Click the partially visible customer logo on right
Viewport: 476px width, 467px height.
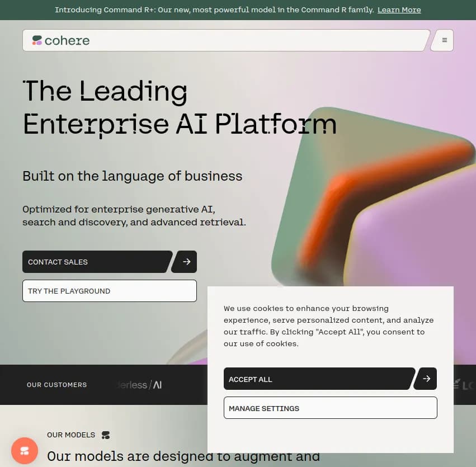(x=468, y=385)
